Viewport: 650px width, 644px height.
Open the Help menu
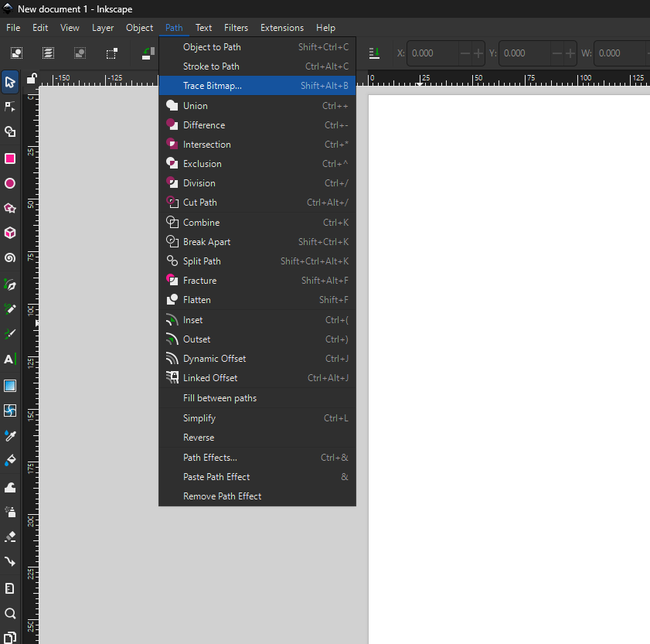(325, 28)
